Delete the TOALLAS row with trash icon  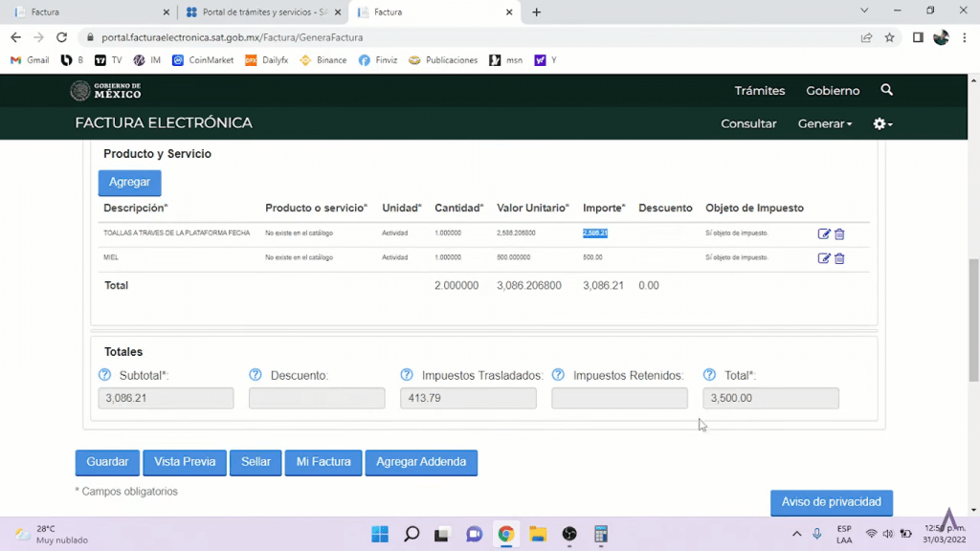pyautogui.click(x=839, y=234)
